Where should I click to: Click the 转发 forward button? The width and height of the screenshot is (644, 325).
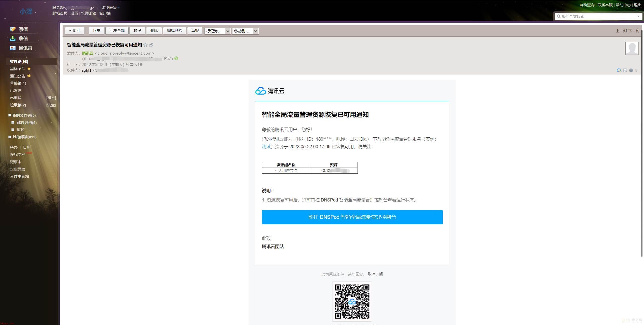click(x=137, y=31)
